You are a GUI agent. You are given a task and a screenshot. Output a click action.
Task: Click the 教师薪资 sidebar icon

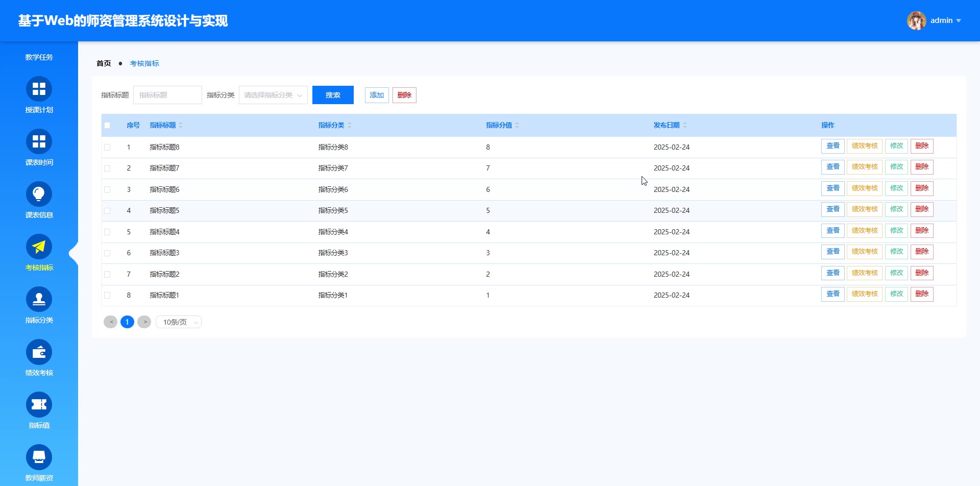pyautogui.click(x=39, y=457)
